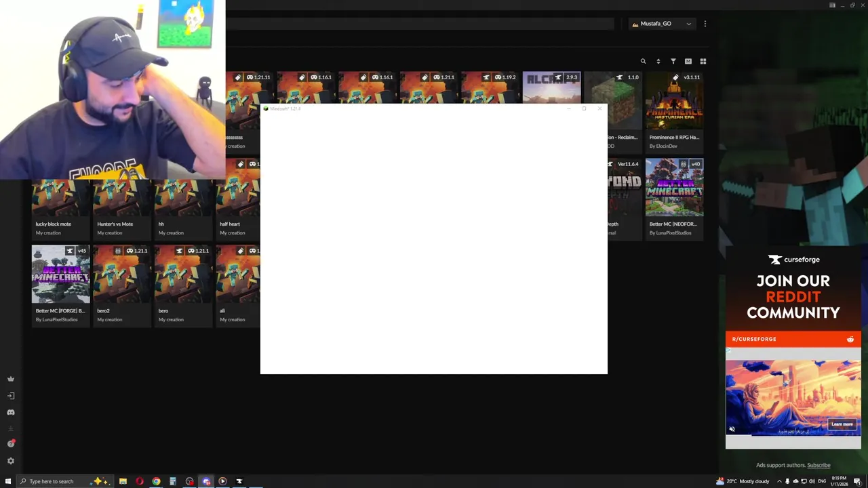Open the Prominence II RPG modpack thumbnail

674,102
